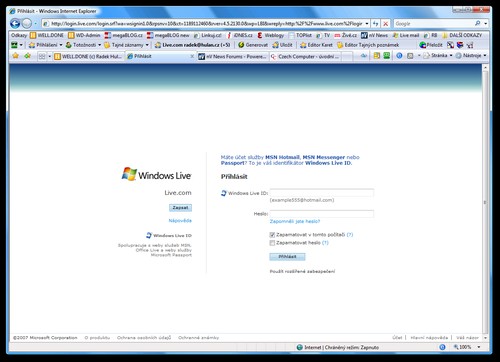Expand the address bar history dropdown
This screenshot has width=500, height=362.
[367, 24]
